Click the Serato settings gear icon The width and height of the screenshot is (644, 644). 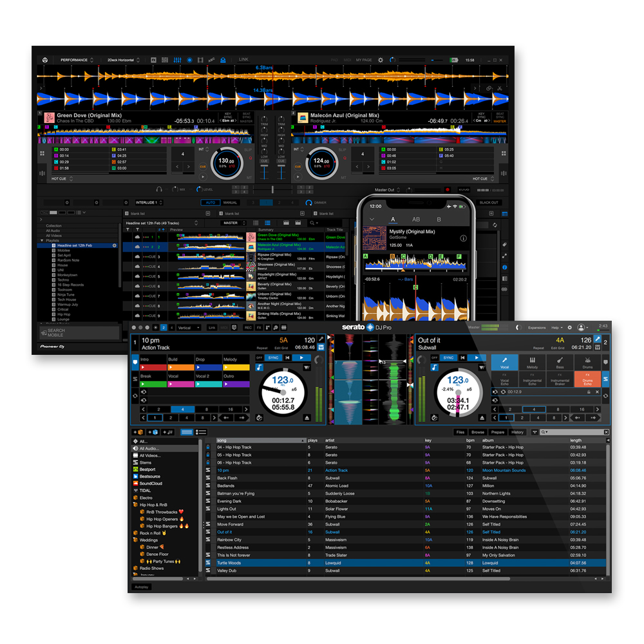(570, 327)
